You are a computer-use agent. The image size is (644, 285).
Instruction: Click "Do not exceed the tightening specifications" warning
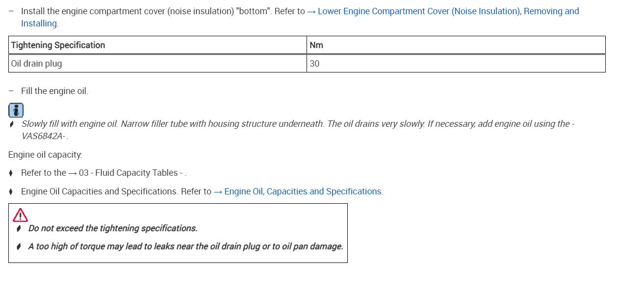(x=113, y=228)
